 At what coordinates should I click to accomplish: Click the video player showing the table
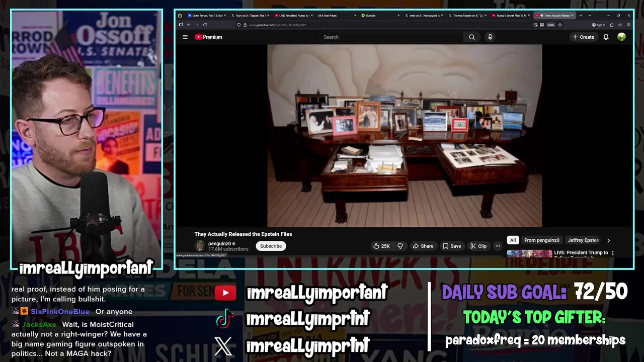405,136
